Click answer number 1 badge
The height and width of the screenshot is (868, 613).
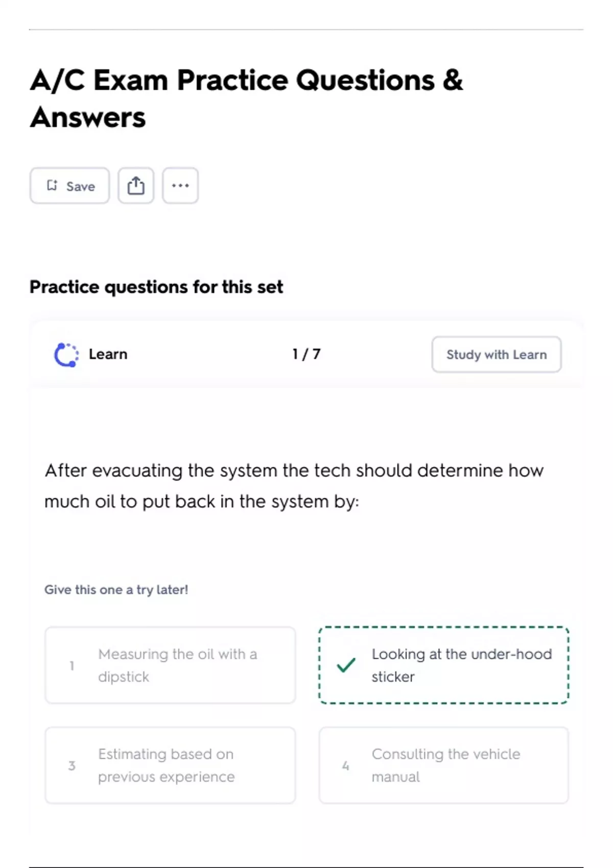click(72, 666)
